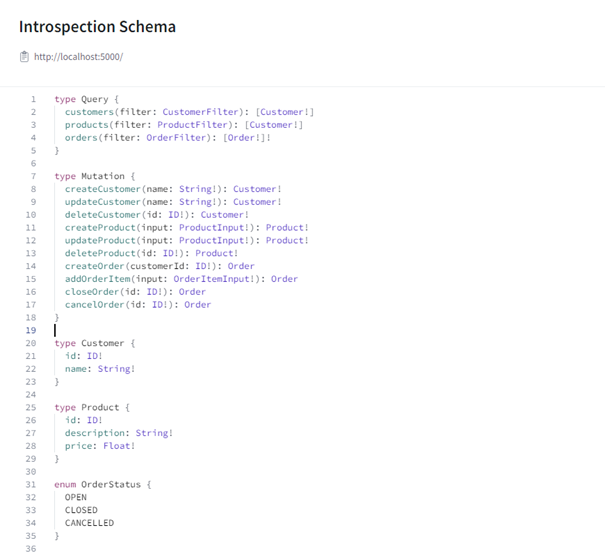The width and height of the screenshot is (605, 553).
Task: Click the CANCELLED enum value
Action: coord(89,523)
